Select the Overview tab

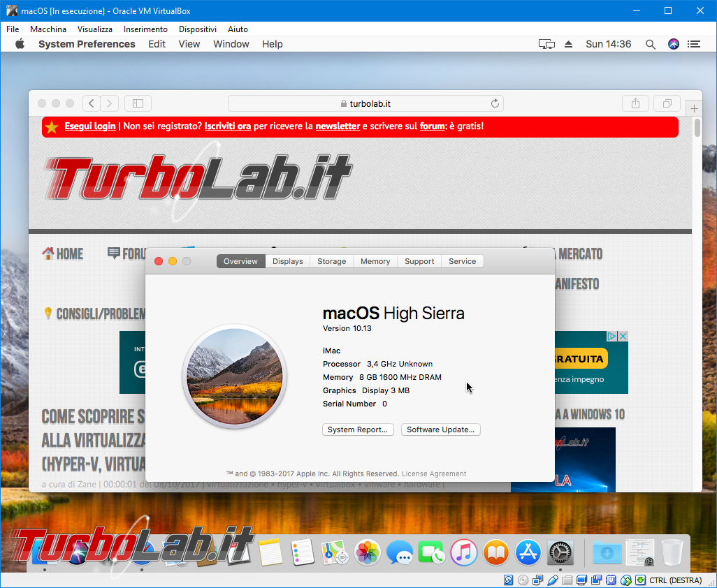tap(240, 261)
